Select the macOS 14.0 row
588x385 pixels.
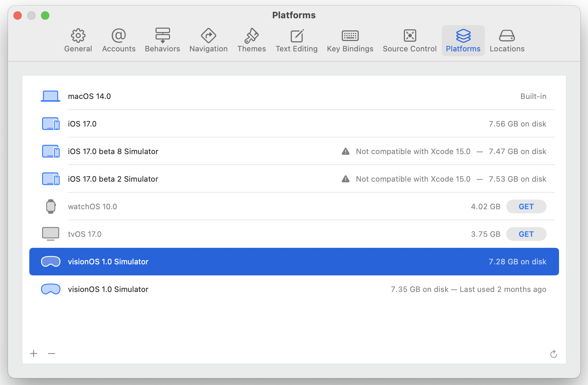tap(241, 96)
